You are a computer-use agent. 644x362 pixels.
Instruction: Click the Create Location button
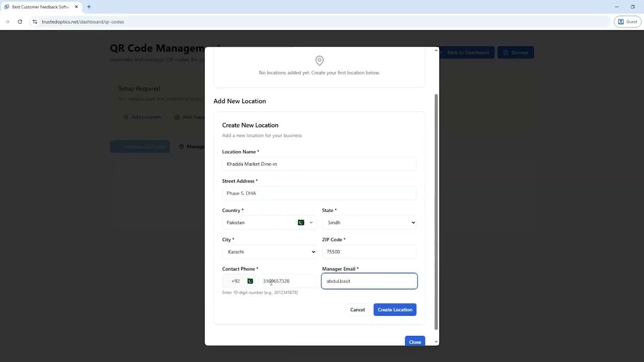[x=395, y=309]
